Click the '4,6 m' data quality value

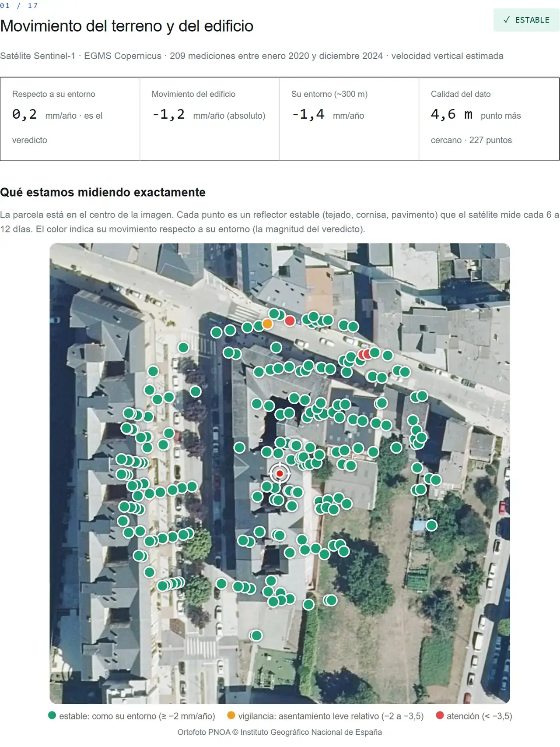pos(451,115)
